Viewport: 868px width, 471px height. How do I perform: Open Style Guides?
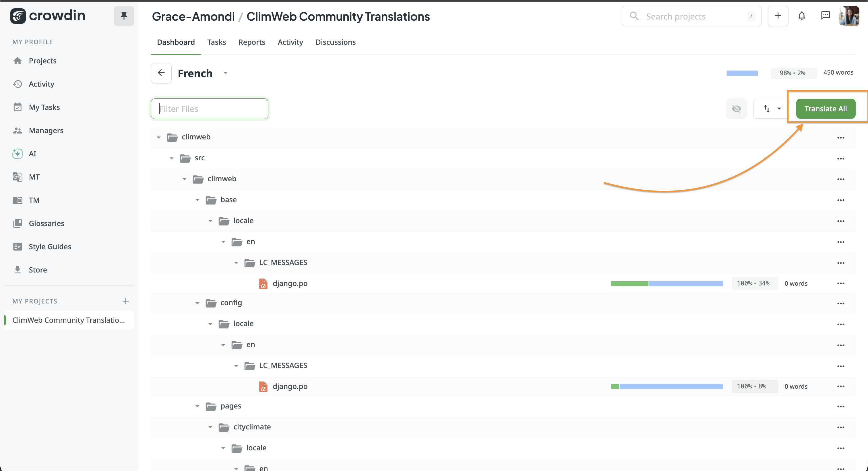[x=50, y=246]
